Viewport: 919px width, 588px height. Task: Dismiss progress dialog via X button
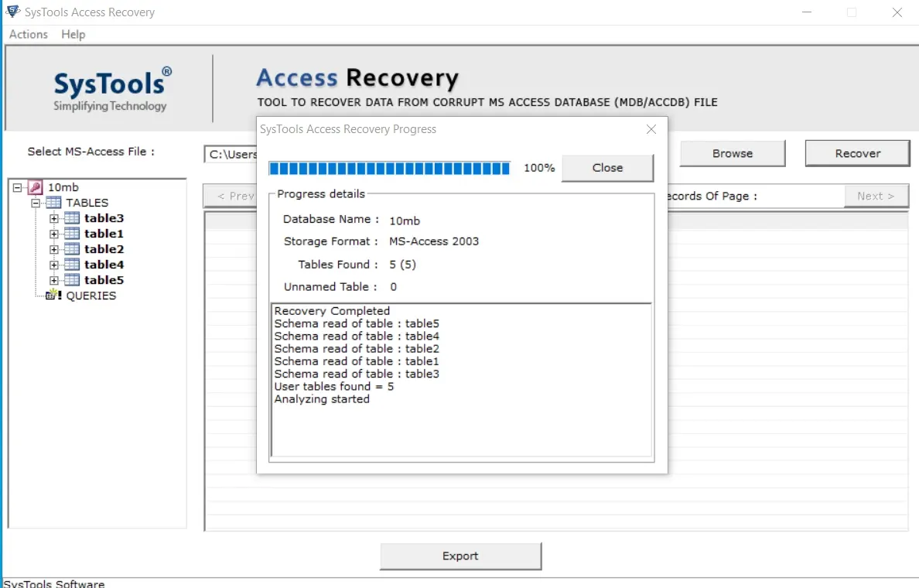(651, 129)
